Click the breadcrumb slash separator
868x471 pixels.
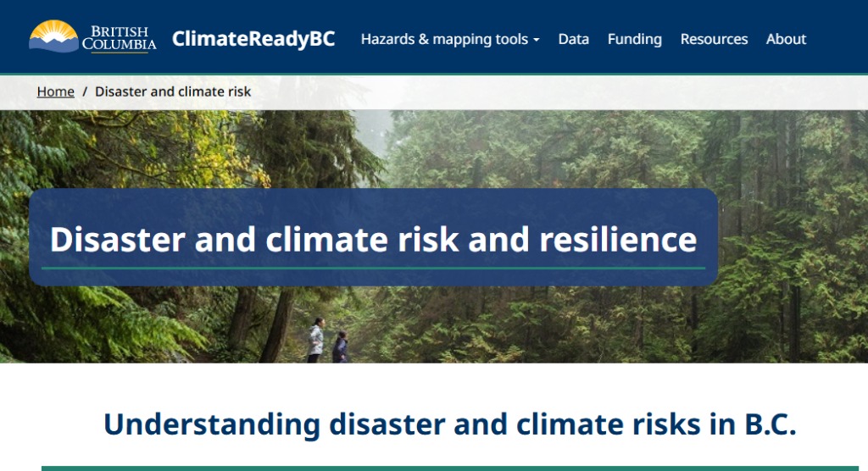85,91
